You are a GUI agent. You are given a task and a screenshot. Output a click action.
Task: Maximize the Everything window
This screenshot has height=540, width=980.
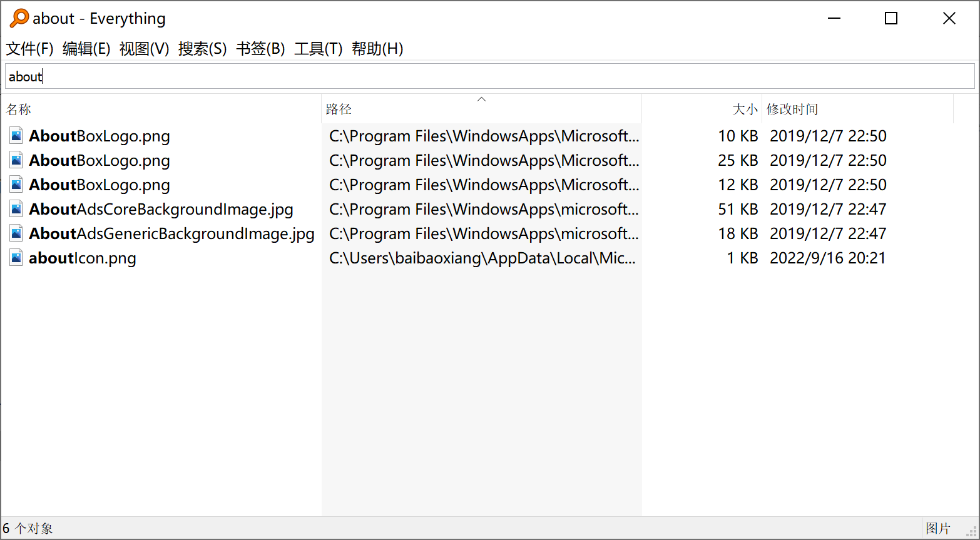point(891,18)
